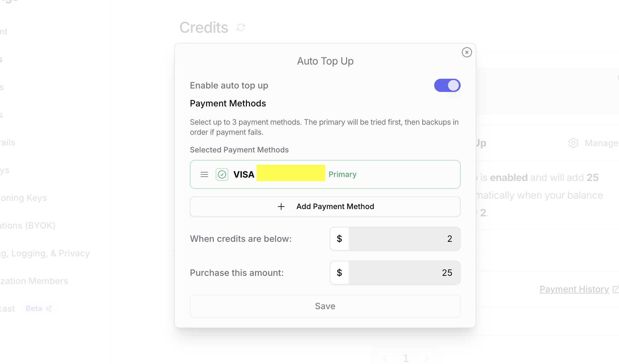The image size is (619, 364).
Task: Refresh credits using the refresh icon
Action: pos(241,28)
